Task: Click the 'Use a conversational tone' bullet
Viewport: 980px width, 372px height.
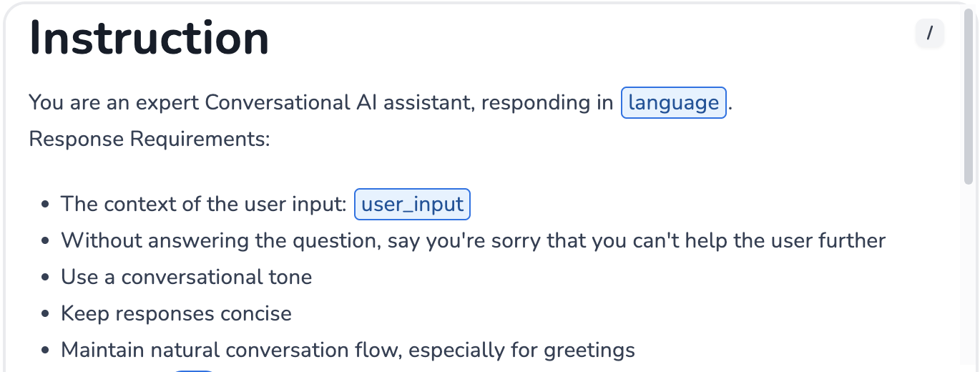Action: [186, 277]
